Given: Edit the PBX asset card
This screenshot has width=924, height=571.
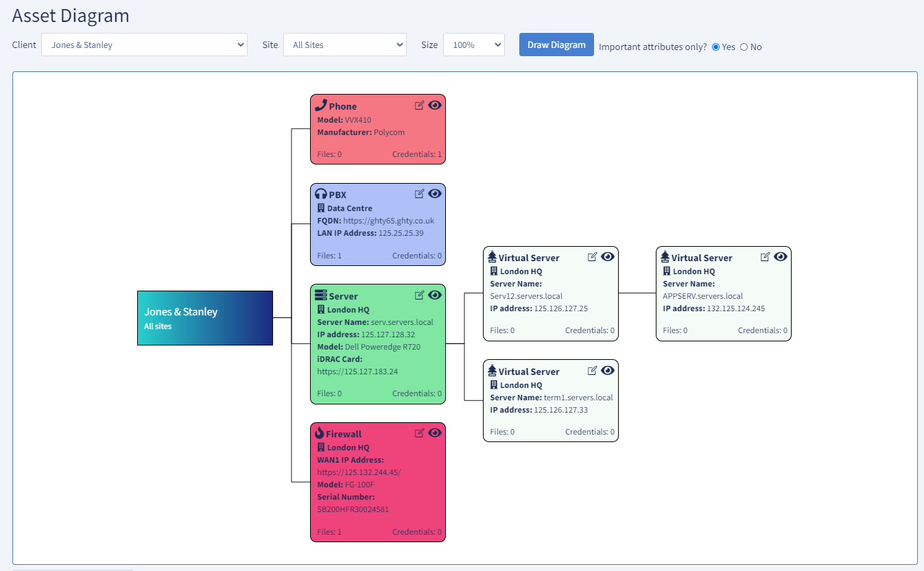Looking at the screenshot, I should pos(420,193).
